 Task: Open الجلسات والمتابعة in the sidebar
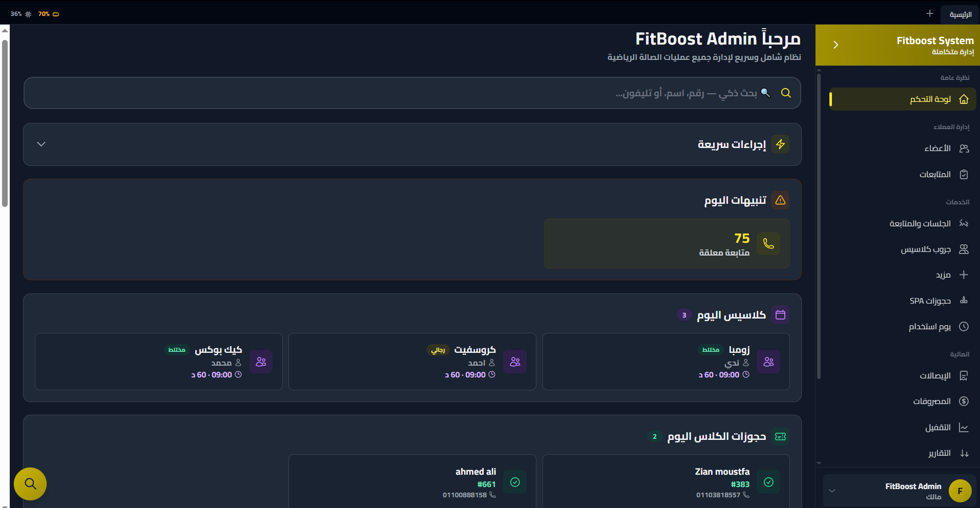903,223
